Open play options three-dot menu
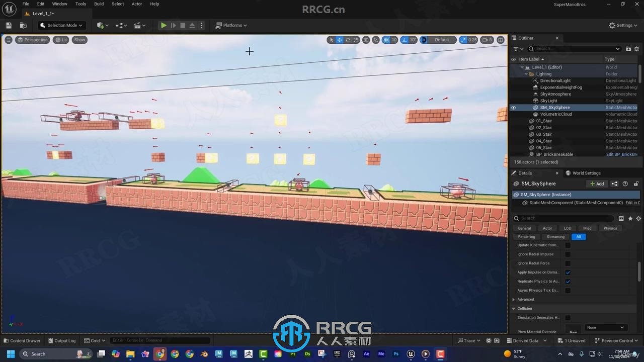644x362 pixels. pyautogui.click(x=202, y=25)
